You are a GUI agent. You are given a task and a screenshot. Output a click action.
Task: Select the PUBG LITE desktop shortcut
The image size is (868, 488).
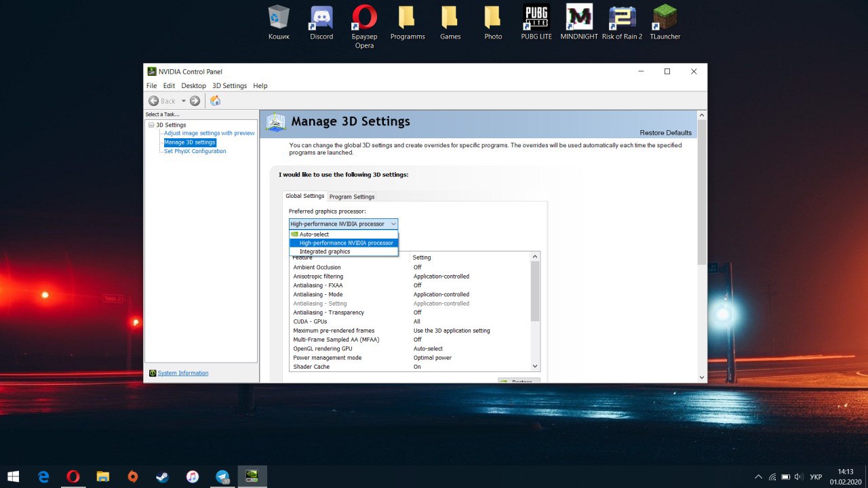[536, 22]
